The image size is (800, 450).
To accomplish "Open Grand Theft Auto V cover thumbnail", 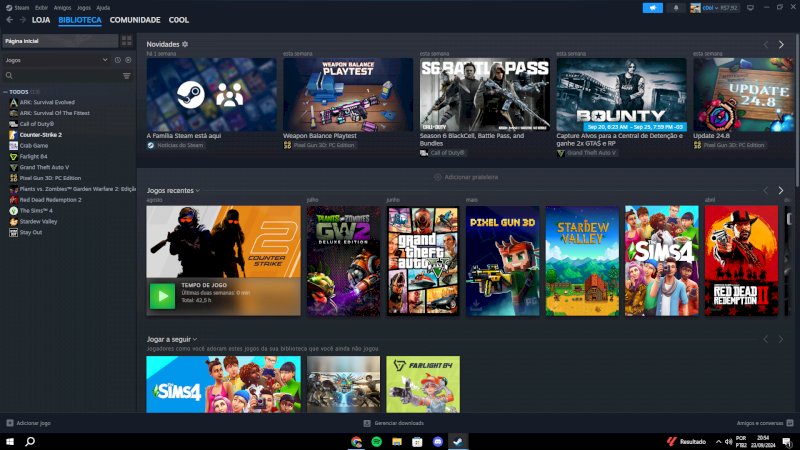I will pos(423,261).
